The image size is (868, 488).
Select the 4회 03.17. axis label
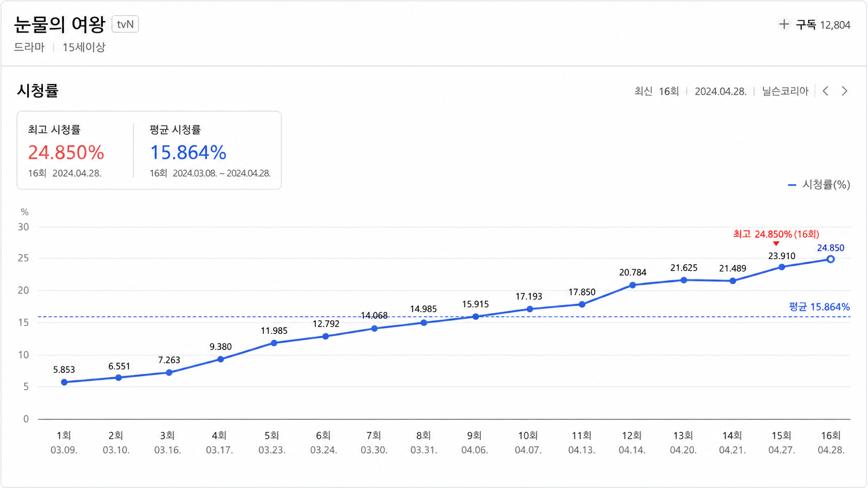(219, 442)
